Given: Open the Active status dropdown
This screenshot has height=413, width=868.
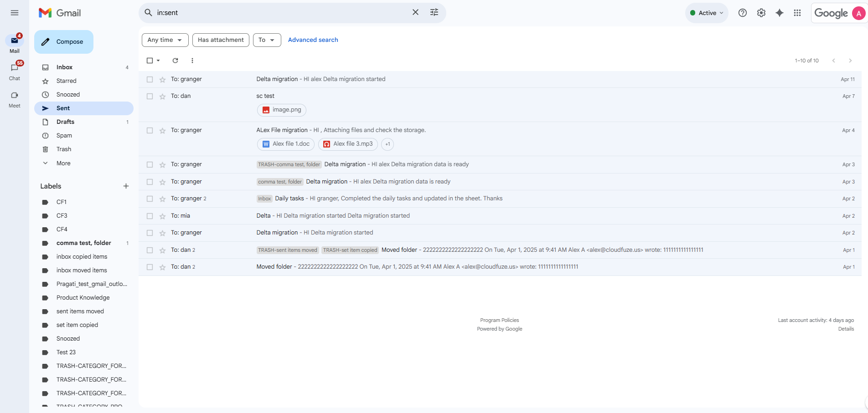Looking at the screenshot, I should tap(706, 13).
